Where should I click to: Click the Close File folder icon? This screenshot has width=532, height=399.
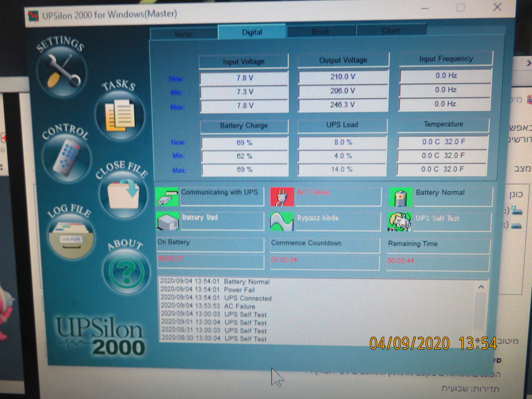124,195
